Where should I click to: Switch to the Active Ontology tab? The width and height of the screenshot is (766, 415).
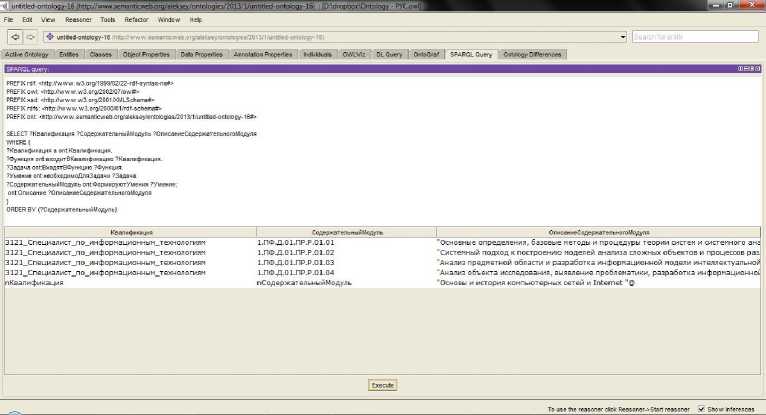tap(27, 55)
